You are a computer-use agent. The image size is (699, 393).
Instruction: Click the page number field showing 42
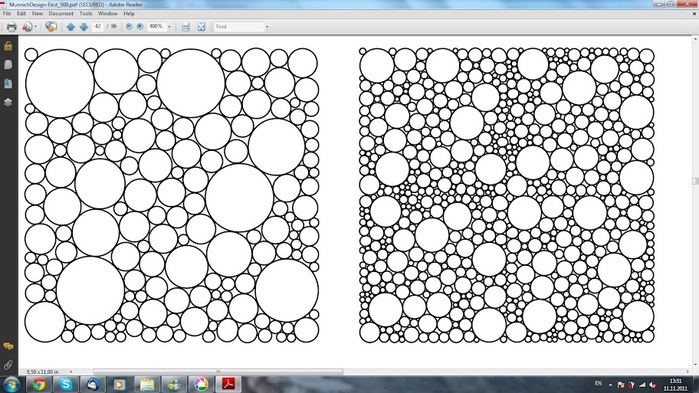98,27
